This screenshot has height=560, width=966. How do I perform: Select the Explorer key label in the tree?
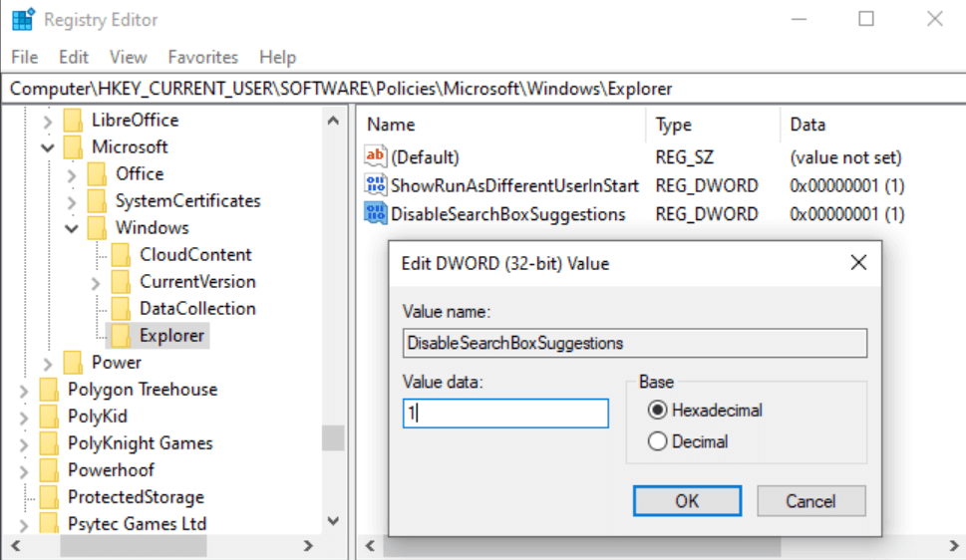[171, 336]
